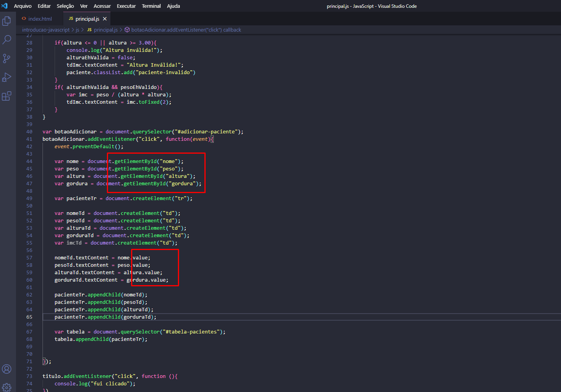561x392 pixels.
Task: Click "gordura.value" on line 60
Action: (146, 280)
